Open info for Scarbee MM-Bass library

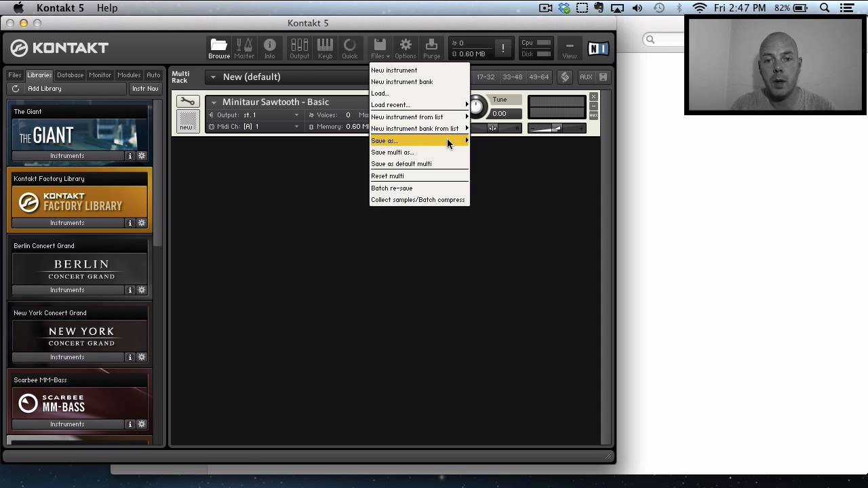coord(130,424)
